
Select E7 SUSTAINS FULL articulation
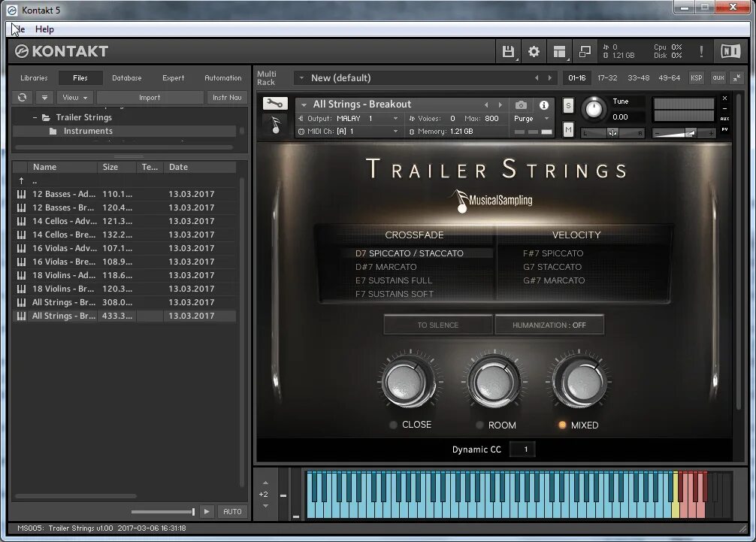point(394,280)
